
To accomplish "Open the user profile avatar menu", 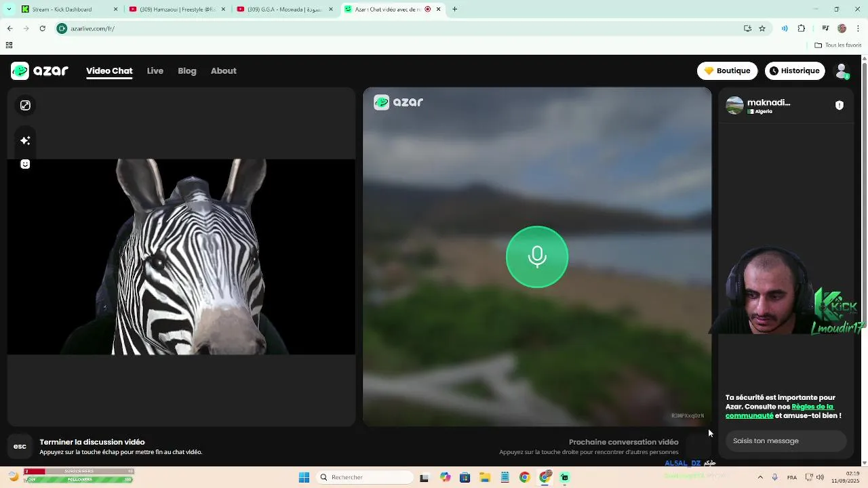I will point(842,71).
